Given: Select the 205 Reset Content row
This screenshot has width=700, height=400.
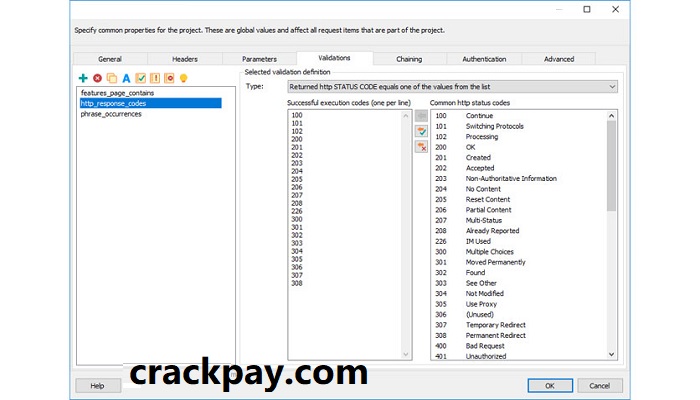Looking at the screenshot, I should 519,200.
